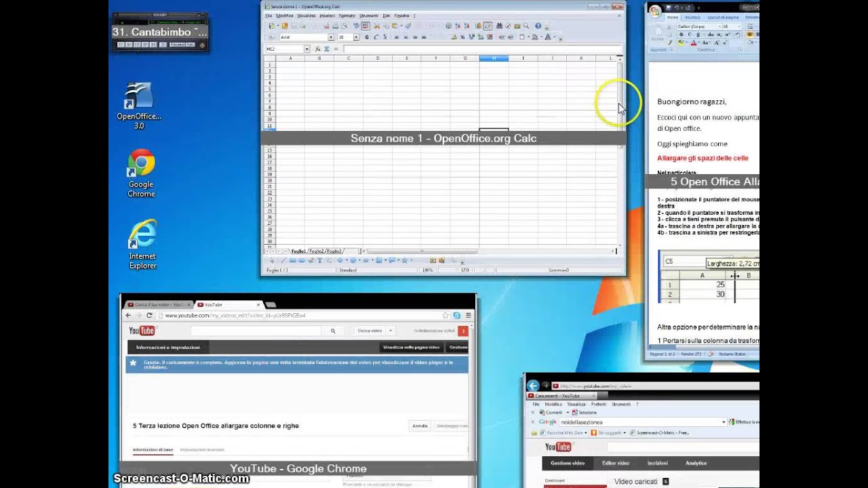Click the New document icon in Calc toolbar
868x488 pixels.
coord(271,26)
